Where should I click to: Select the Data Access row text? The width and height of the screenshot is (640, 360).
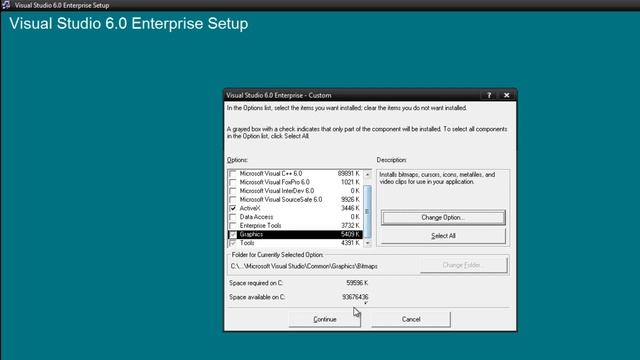coord(256,217)
